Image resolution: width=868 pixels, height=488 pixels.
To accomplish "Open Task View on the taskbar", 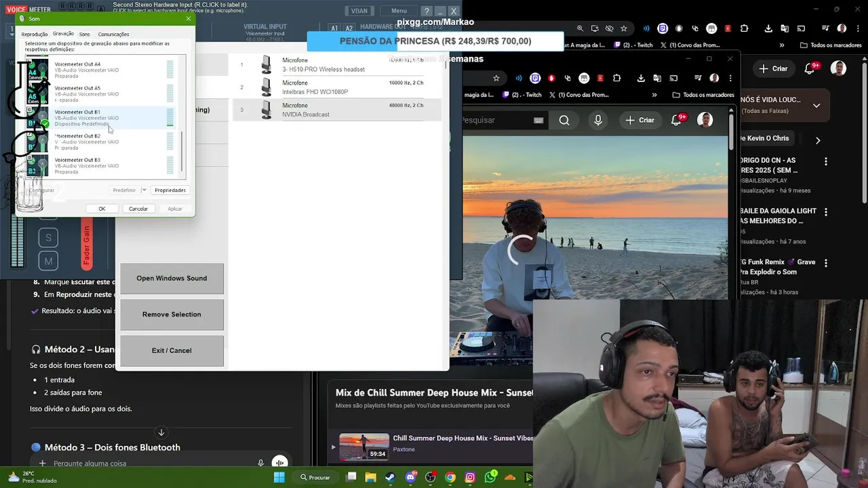I will point(351,477).
